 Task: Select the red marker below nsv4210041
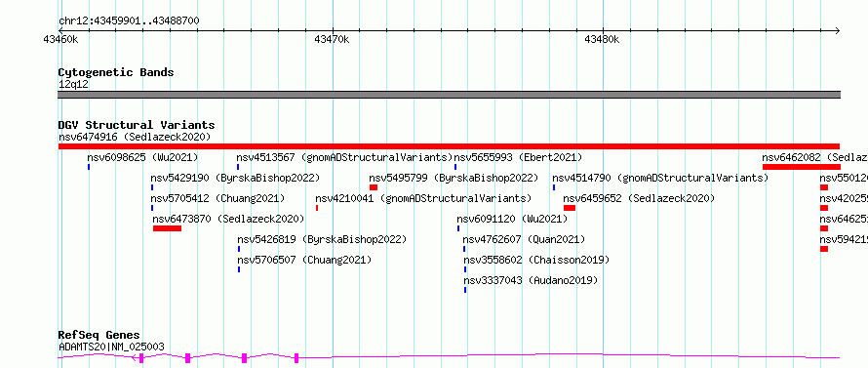click(x=317, y=208)
